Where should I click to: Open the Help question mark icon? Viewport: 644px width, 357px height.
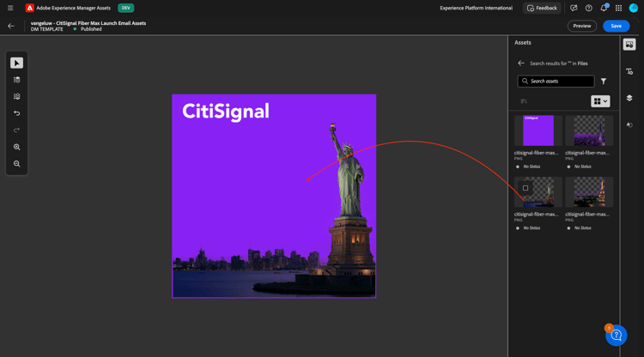point(588,8)
